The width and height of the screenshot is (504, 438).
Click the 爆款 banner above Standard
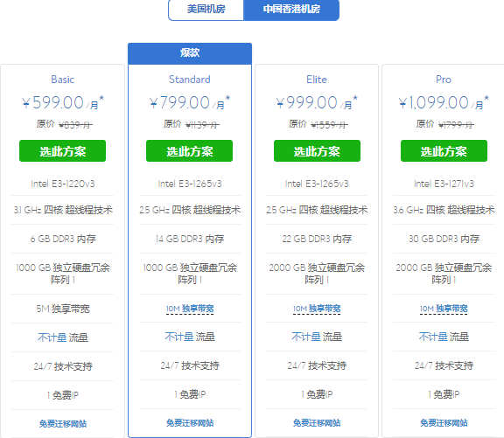(x=190, y=53)
